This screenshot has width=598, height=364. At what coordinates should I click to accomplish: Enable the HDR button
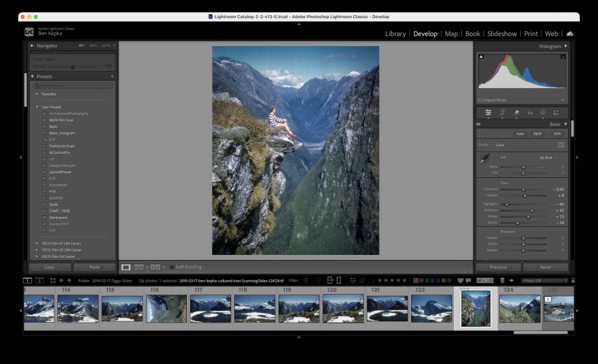pos(557,134)
